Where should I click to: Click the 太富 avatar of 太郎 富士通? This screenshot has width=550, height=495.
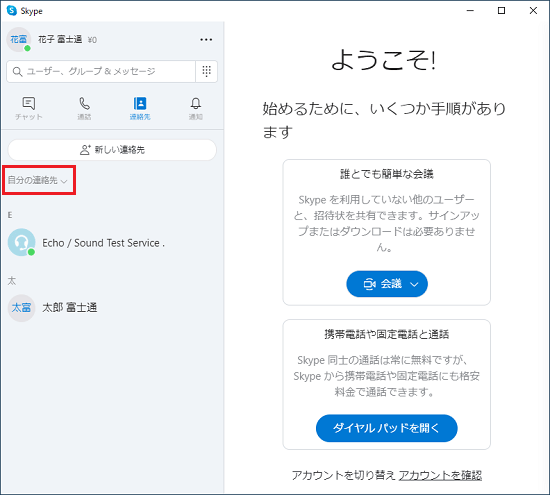[21, 308]
